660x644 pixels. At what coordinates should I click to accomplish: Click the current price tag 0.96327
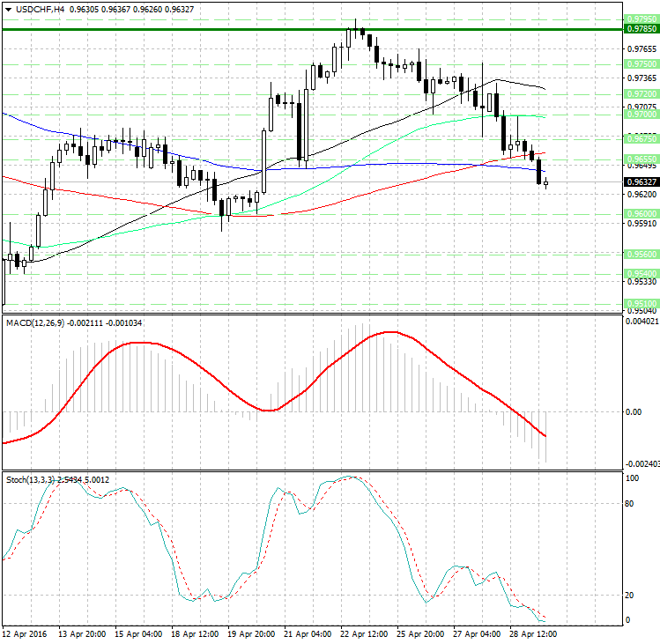[x=640, y=181]
